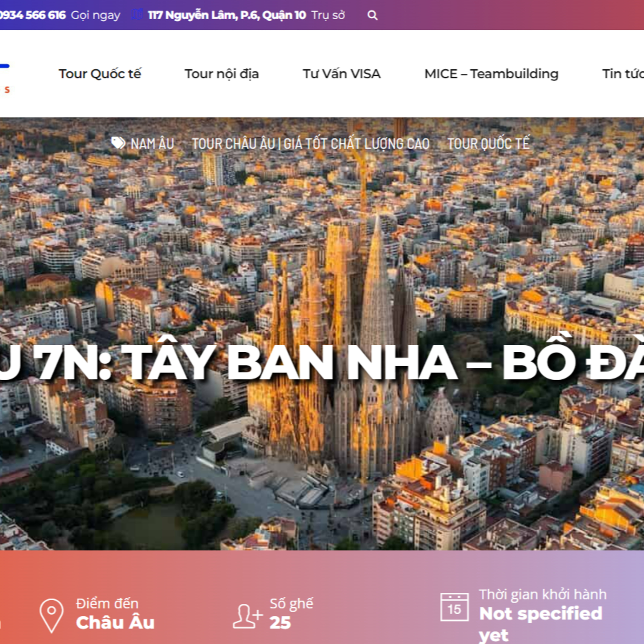Screen dimensions: 644x644
Task: Open TOUR CHÂU ÂU | GIÁ TỐT category link
Action: [311, 144]
